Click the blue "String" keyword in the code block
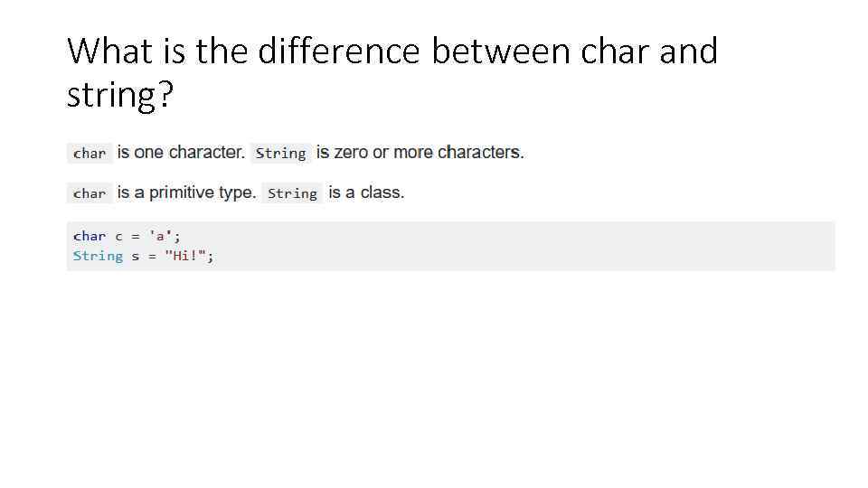 tap(98, 256)
